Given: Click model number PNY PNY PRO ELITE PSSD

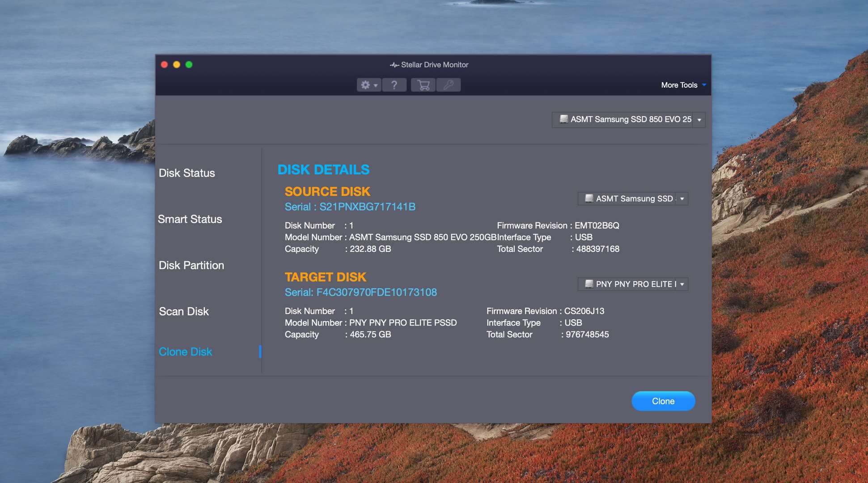Looking at the screenshot, I should pos(403,323).
